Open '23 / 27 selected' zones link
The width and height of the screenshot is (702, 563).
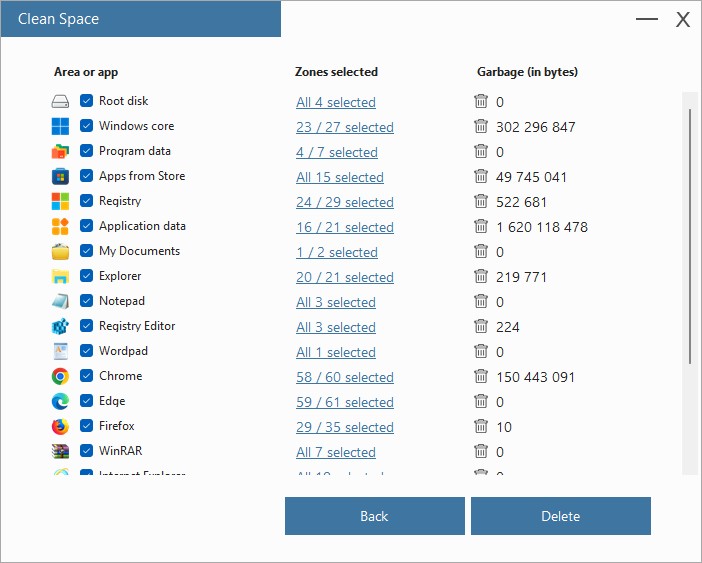point(345,128)
